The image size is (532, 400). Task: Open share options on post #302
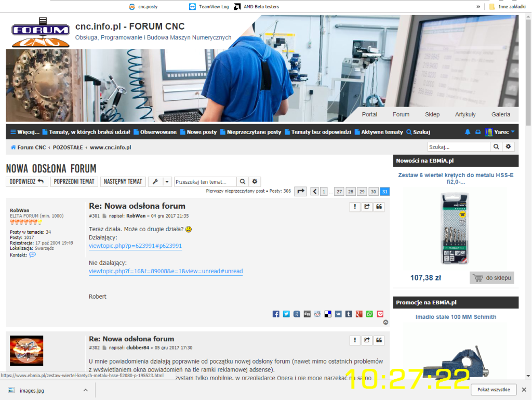click(x=367, y=340)
